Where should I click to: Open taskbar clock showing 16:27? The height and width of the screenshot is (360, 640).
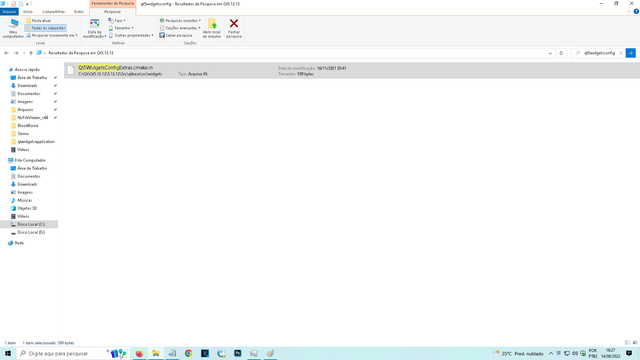click(x=610, y=353)
